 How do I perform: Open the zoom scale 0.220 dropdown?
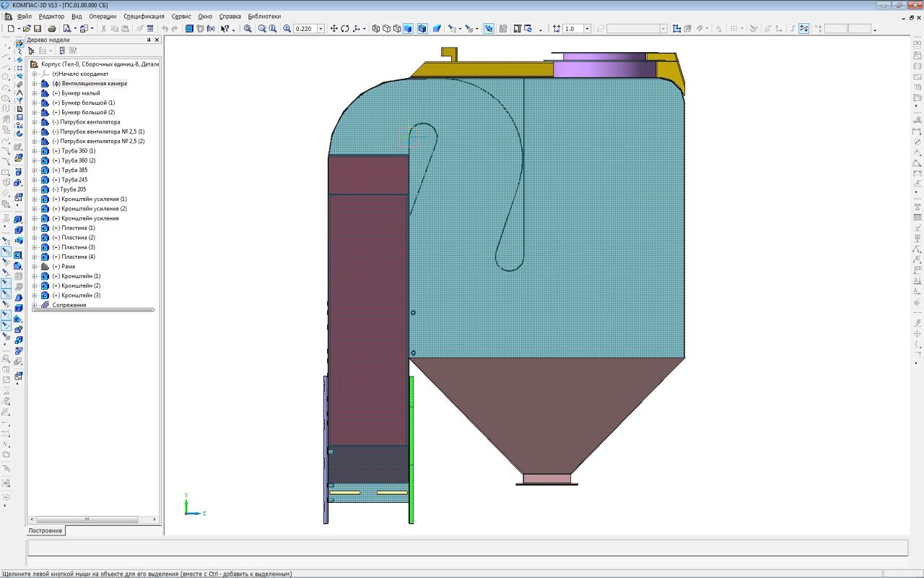pos(321,29)
